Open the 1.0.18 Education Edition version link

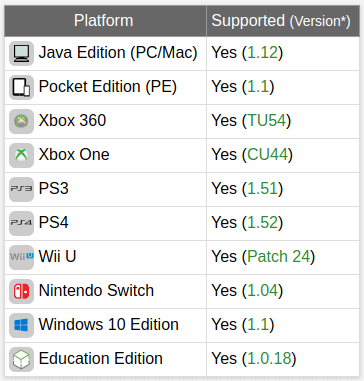(x=269, y=359)
